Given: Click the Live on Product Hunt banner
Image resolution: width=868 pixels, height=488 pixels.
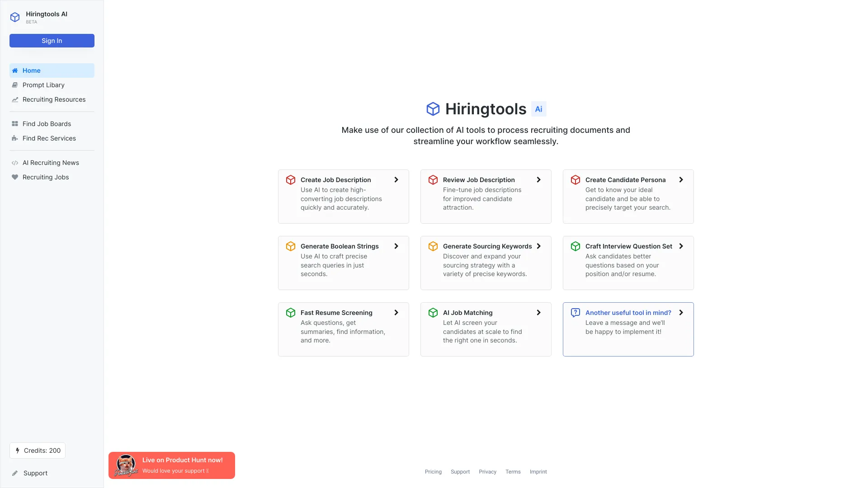Looking at the screenshot, I should (172, 465).
